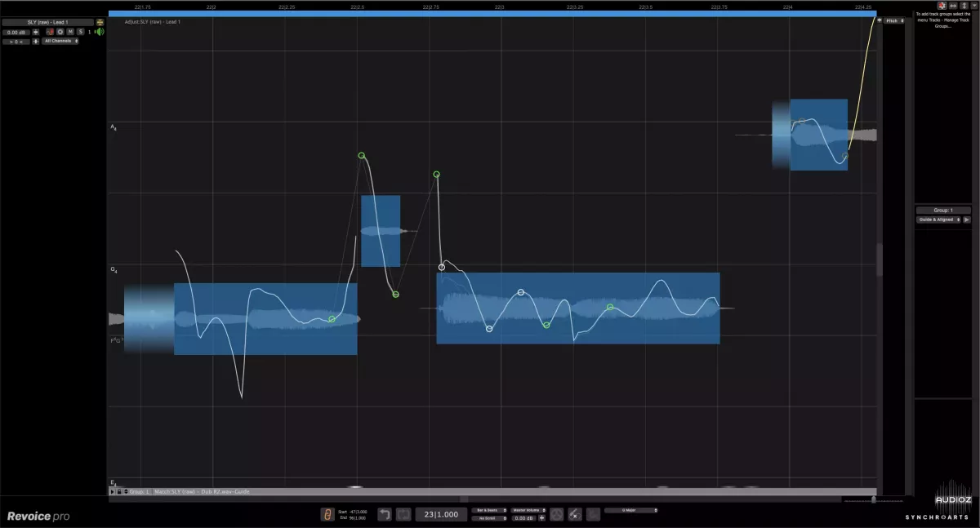The width and height of the screenshot is (980, 528).
Task: Click the orange link icon in transport bar
Action: 327,514
